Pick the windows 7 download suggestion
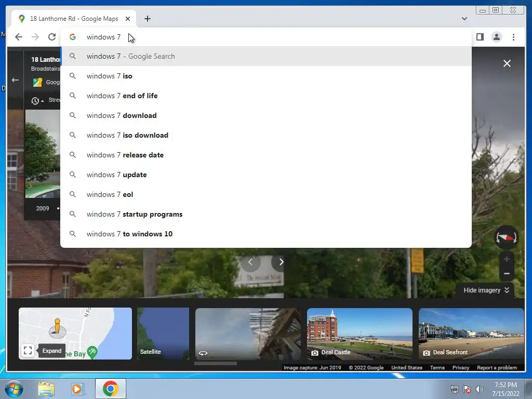 pyautogui.click(x=266, y=115)
